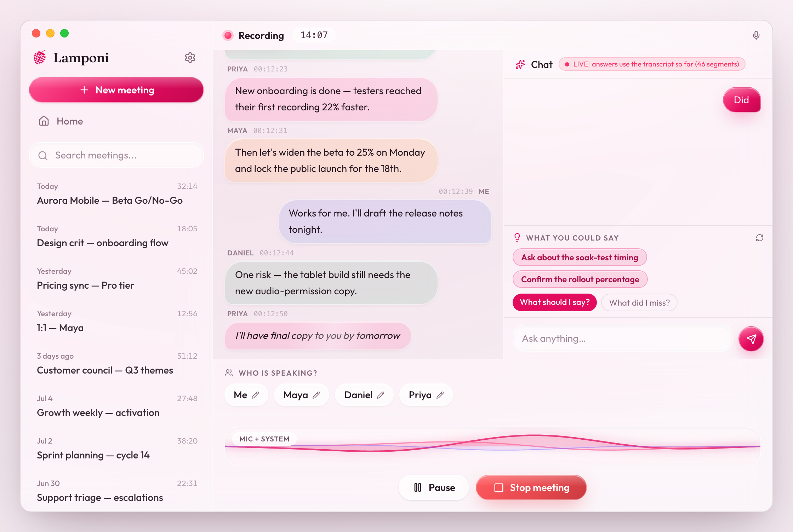
Task: Click the magnifier icon in the search box
Action: (x=43, y=156)
